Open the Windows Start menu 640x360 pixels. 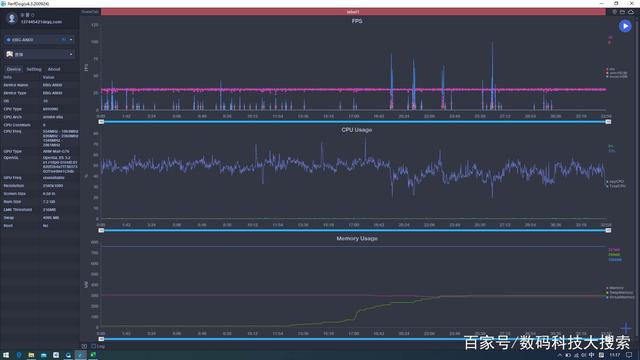tap(6, 355)
